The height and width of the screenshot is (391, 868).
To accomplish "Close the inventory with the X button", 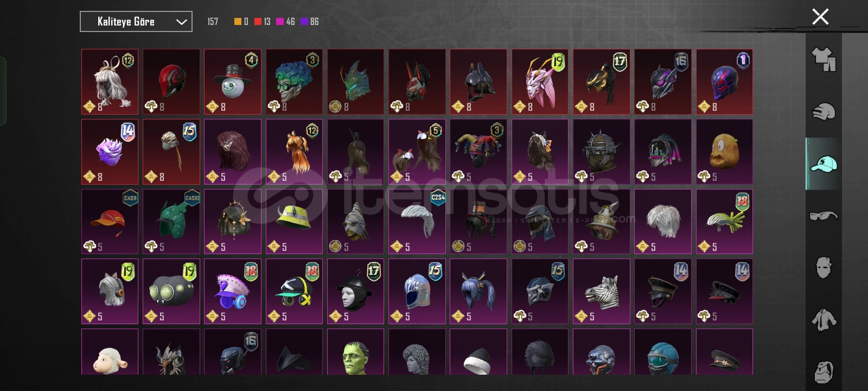I will coord(820,17).
